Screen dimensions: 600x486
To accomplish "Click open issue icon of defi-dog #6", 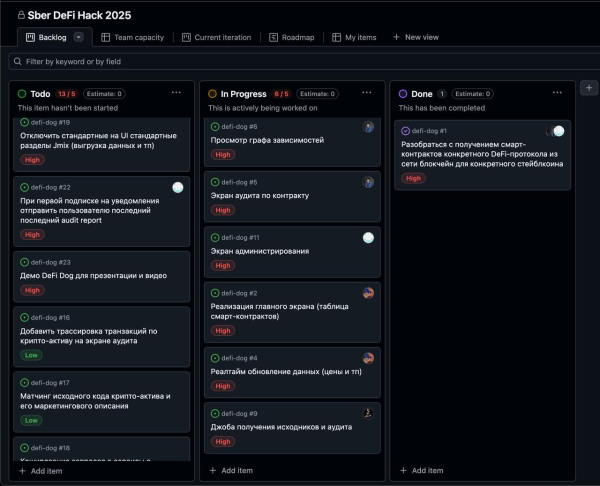I will point(215,127).
